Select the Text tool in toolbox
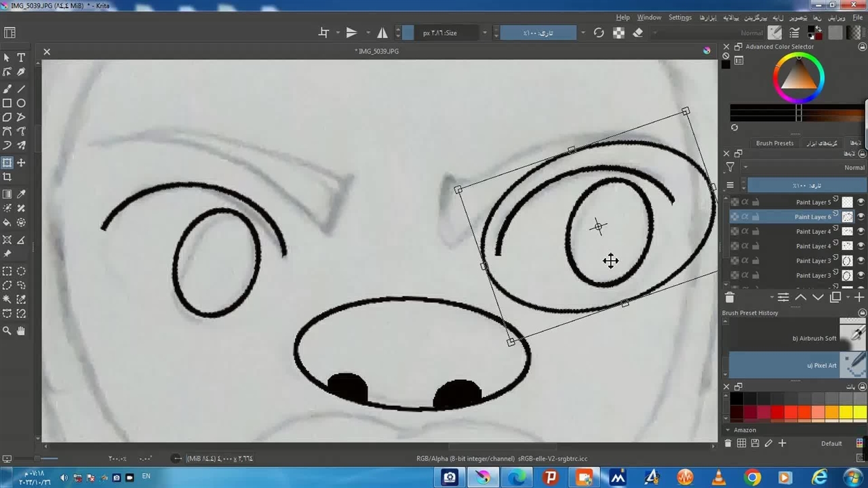868x488 pixels. coord(21,58)
